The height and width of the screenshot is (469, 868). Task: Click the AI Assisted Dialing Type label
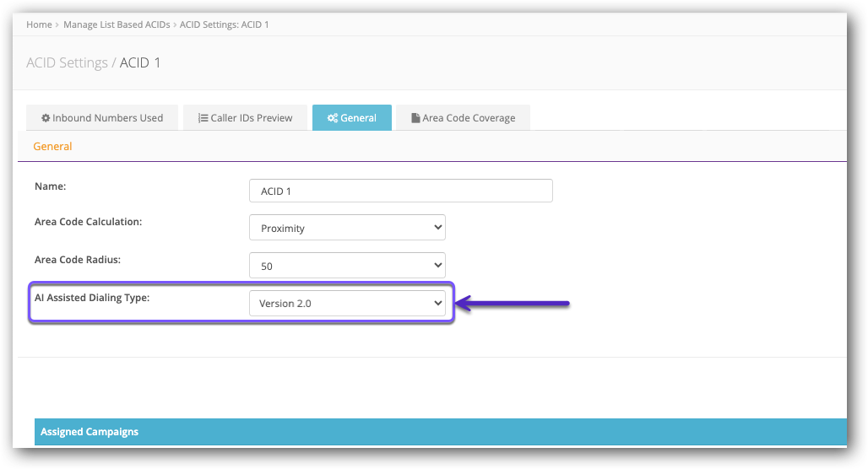point(92,298)
